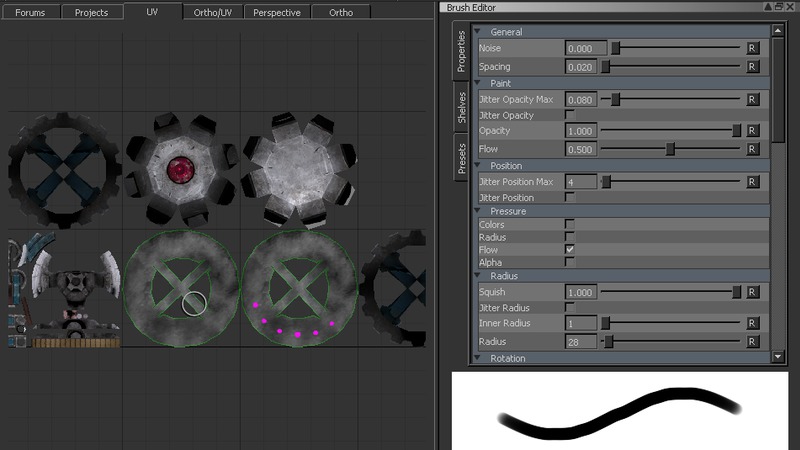Reset Jitter Position Max with R button
The image size is (800, 450).
(x=752, y=182)
